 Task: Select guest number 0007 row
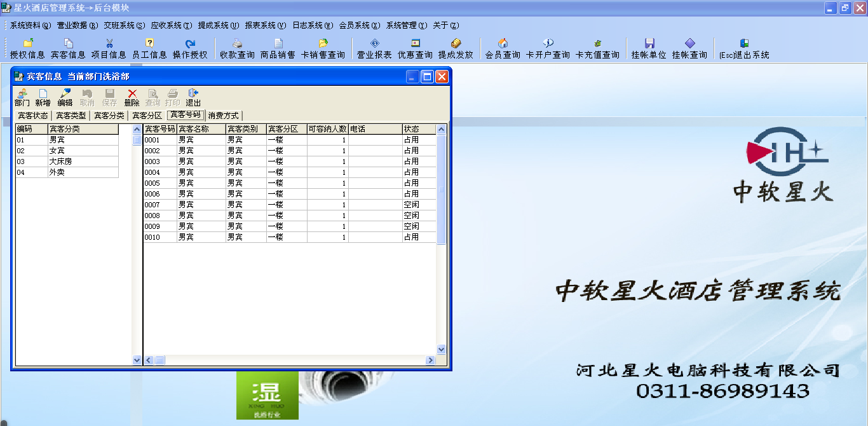tap(290, 205)
